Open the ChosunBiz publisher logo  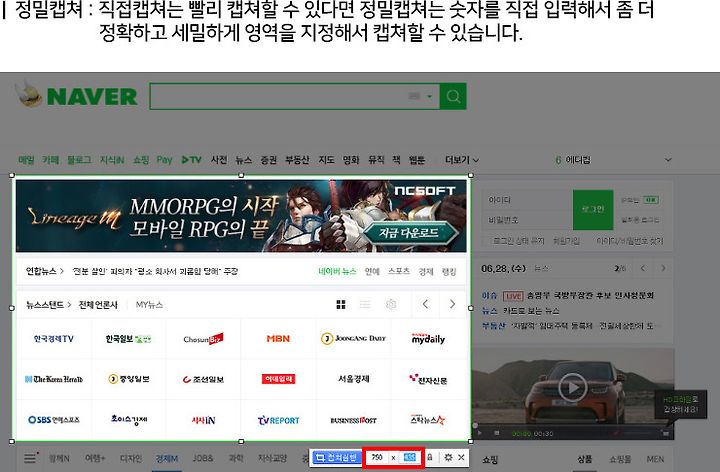[x=203, y=339]
